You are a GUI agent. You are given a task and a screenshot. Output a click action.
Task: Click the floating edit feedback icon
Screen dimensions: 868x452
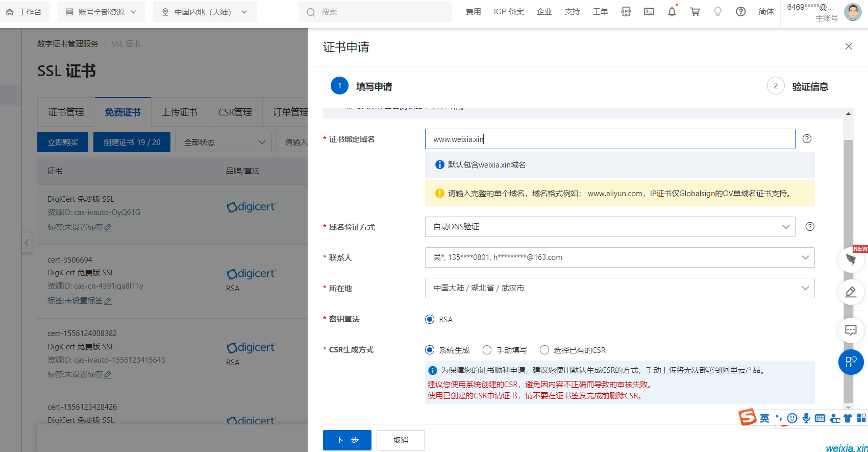(851, 292)
